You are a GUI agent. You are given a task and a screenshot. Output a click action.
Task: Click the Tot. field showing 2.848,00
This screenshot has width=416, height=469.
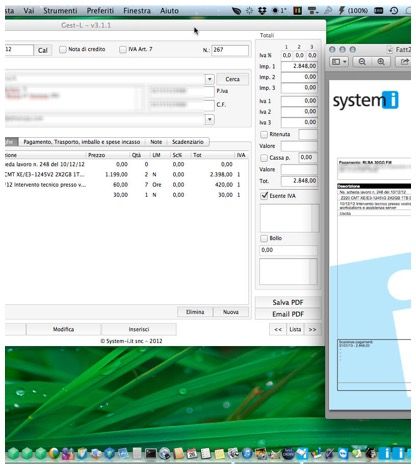tap(299, 181)
